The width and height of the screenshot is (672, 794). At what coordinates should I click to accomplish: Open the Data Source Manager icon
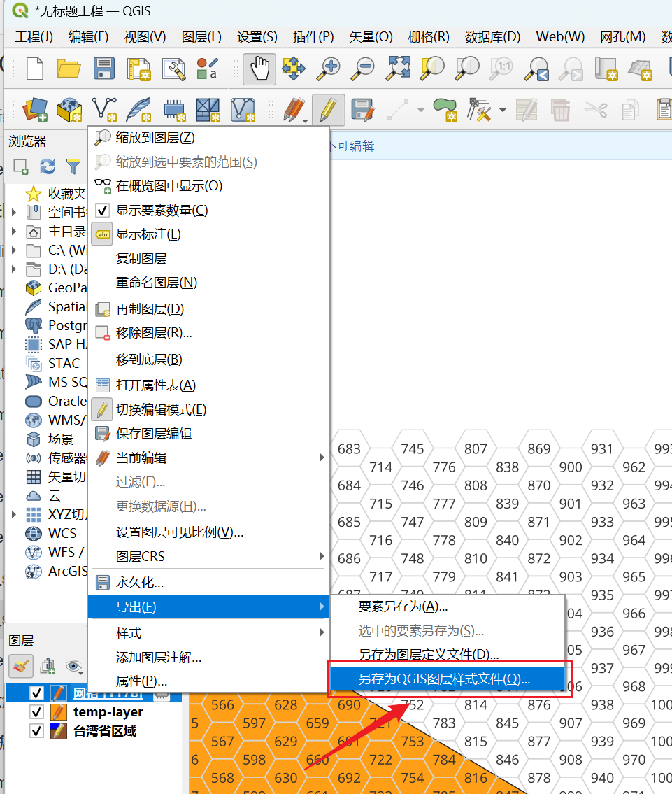(35, 109)
